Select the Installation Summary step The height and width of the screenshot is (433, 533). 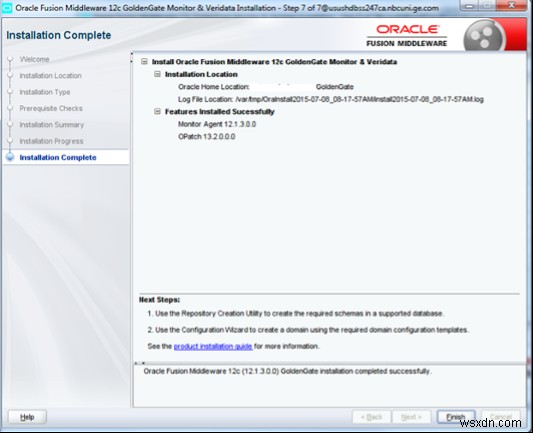pyautogui.click(x=51, y=125)
